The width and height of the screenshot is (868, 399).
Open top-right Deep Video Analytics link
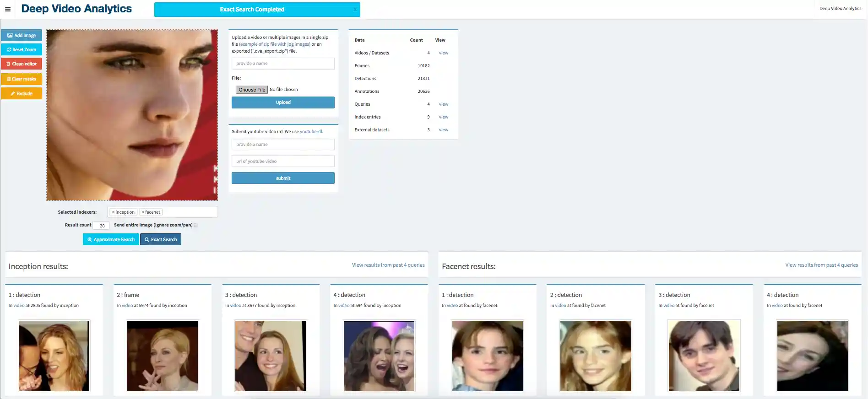pos(840,9)
